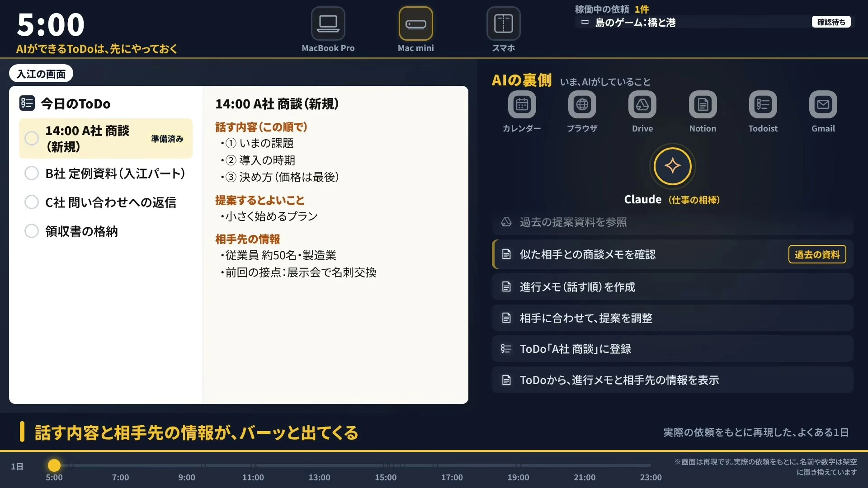Select the MacBook Pro device icon

tap(328, 23)
